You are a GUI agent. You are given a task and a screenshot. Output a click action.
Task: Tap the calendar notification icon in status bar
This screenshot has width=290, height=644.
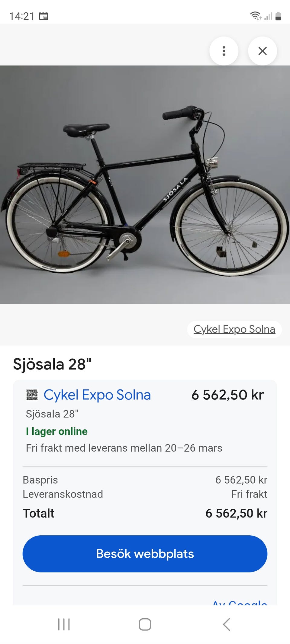click(43, 16)
